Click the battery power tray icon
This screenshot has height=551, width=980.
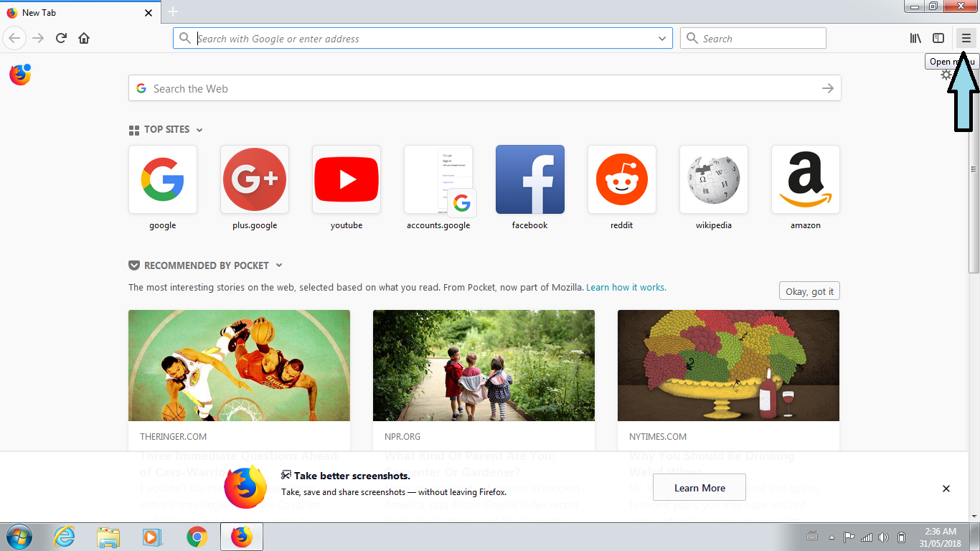902,537
